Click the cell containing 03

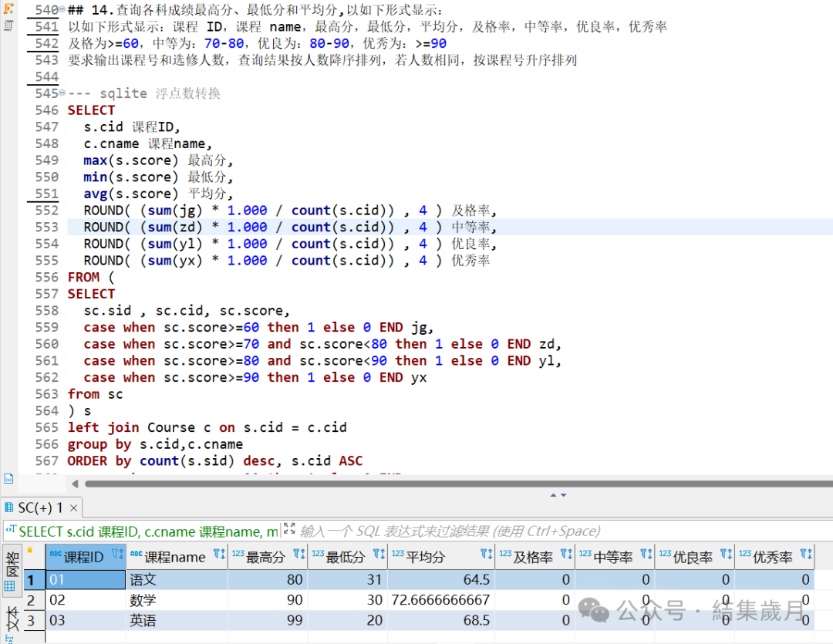(85, 620)
